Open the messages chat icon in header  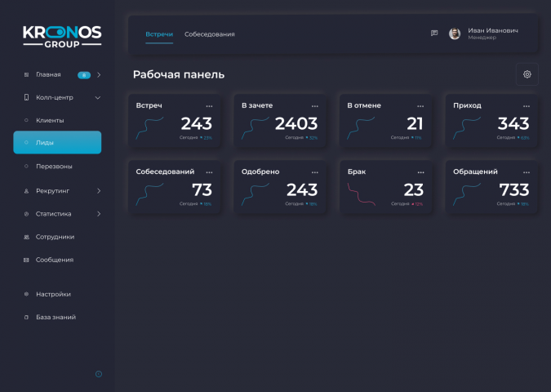point(434,33)
